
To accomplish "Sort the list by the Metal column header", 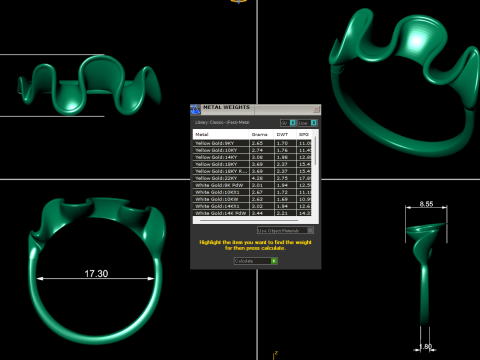I will (x=221, y=134).
